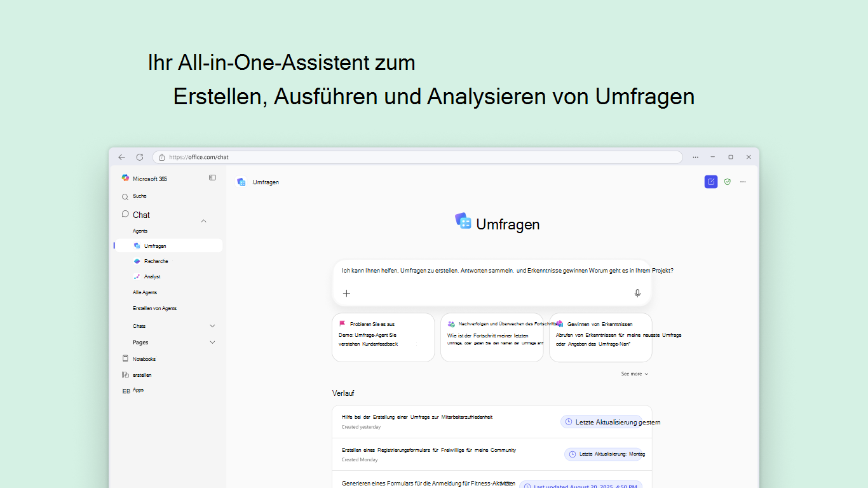Expand the Chats section

[212, 326]
